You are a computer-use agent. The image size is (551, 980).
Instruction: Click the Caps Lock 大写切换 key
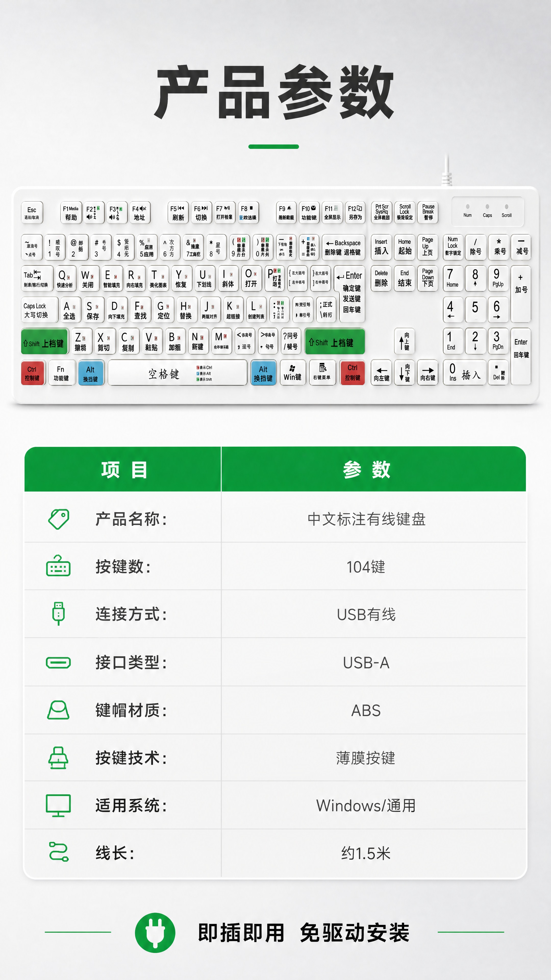click(40, 310)
